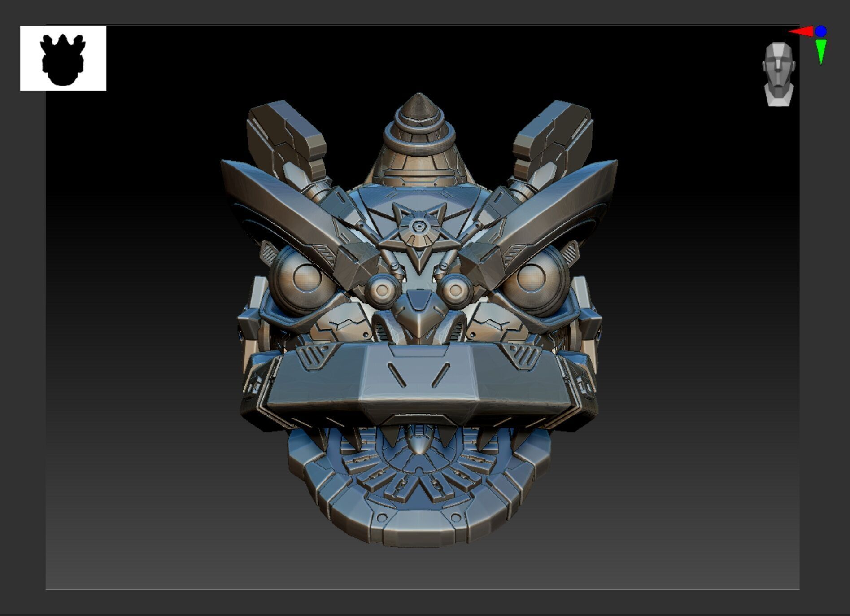Click the red X-axis cone
Viewport: 850px width, 616px height.
pos(801,31)
